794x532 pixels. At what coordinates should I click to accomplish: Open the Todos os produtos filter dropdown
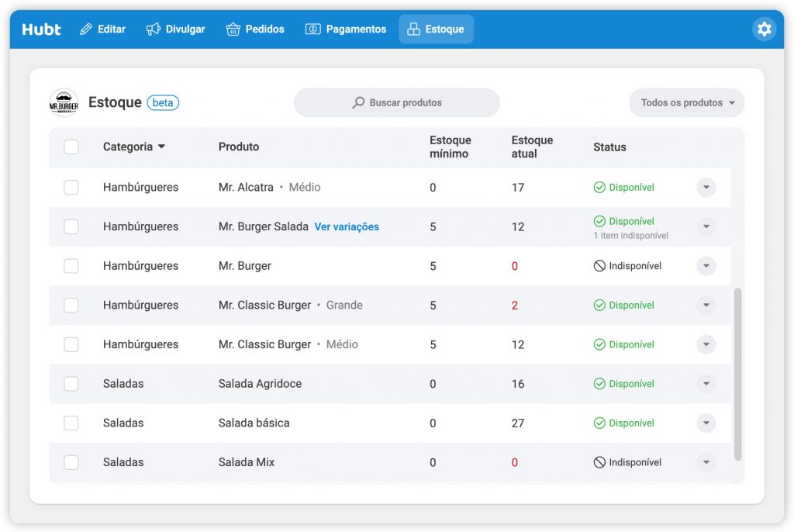coord(687,102)
